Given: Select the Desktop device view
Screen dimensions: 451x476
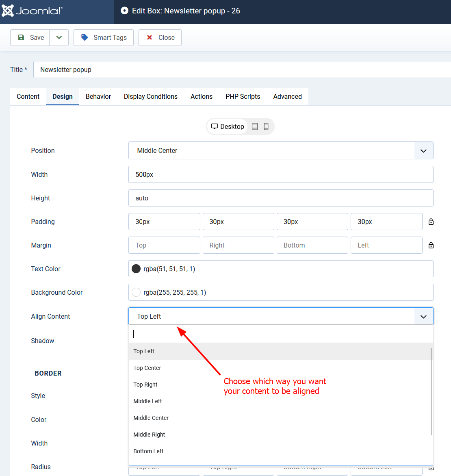Looking at the screenshot, I should tap(227, 126).
